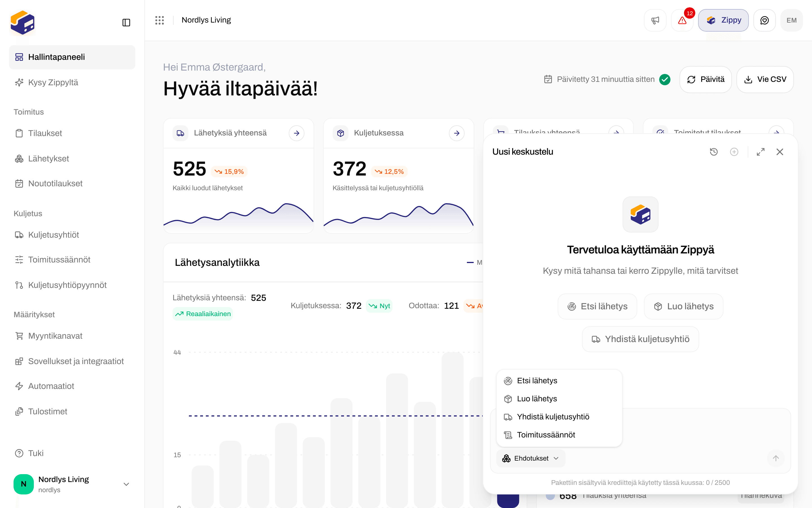
Task: Select Etsi lähetys from suggestions list
Action: [x=559, y=381]
